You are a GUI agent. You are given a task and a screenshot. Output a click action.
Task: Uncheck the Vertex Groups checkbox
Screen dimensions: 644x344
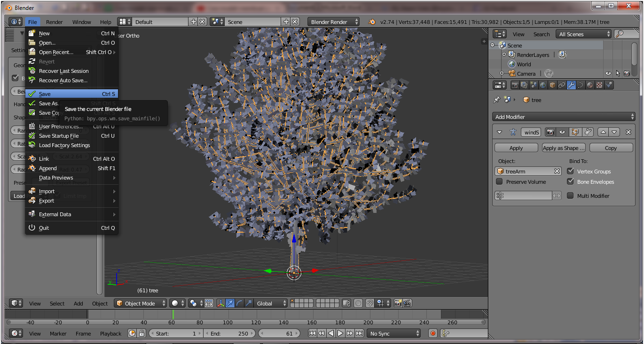[x=570, y=171]
